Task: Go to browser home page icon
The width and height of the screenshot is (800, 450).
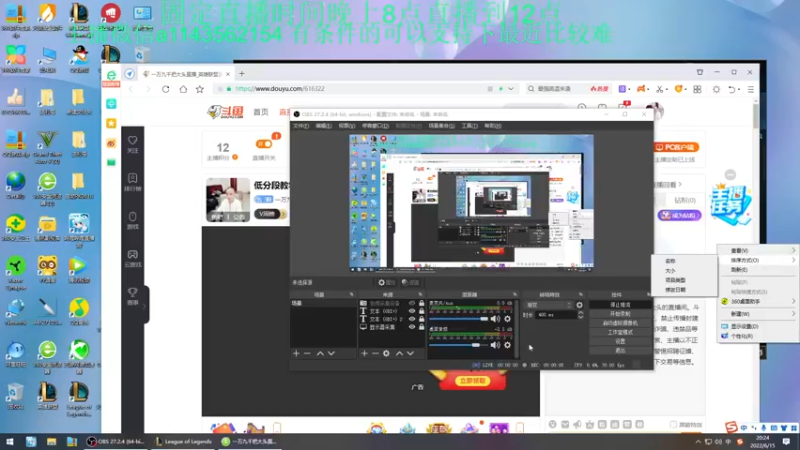Action: (183, 89)
